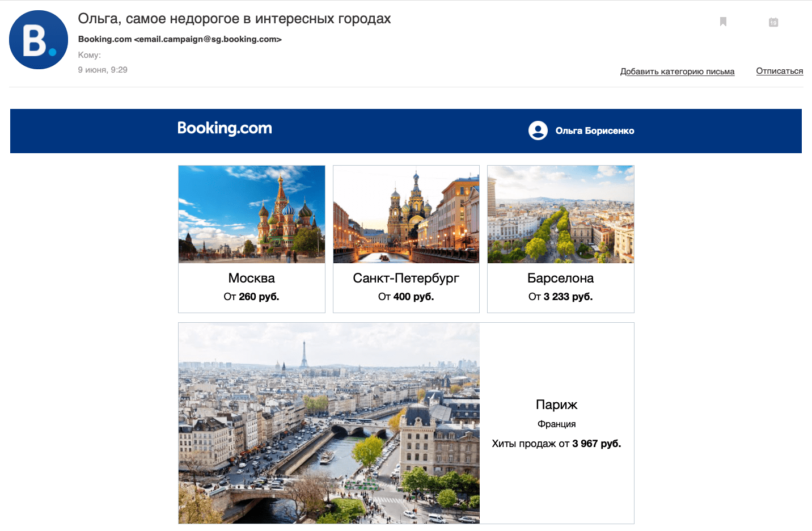Click the Москва city title
812x531 pixels.
(x=252, y=278)
